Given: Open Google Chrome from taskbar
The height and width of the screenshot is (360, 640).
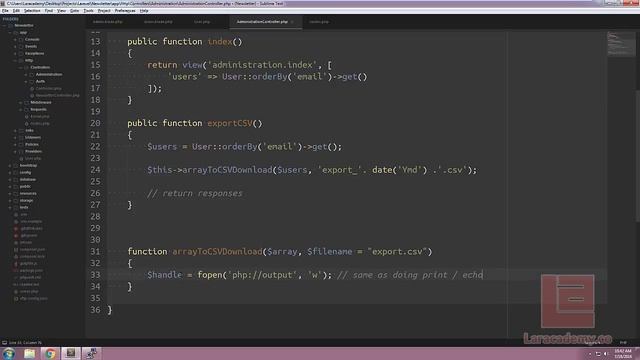Looking at the screenshot, I should pos(50,353).
